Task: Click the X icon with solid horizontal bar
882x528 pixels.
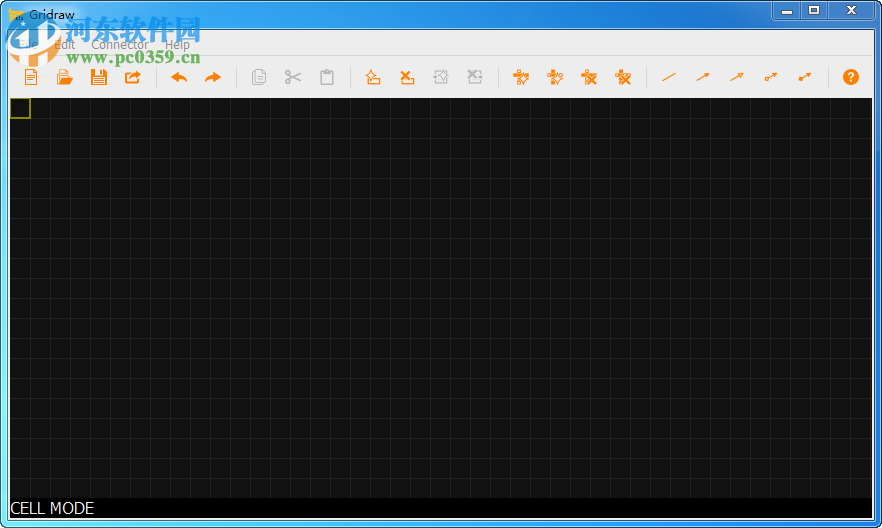Action: (x=589, y=77)
